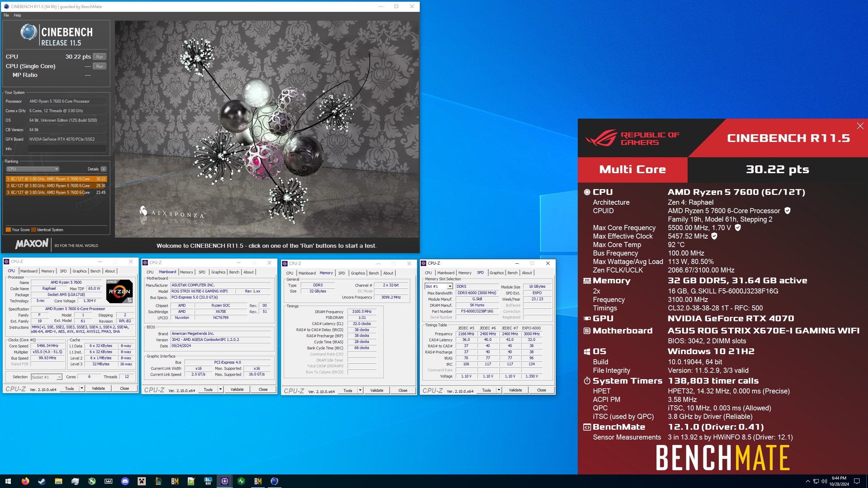868x488 pixels.
Task: Launch Minecraft creeper icon in taskbar
Action: (x=141, y=481)
